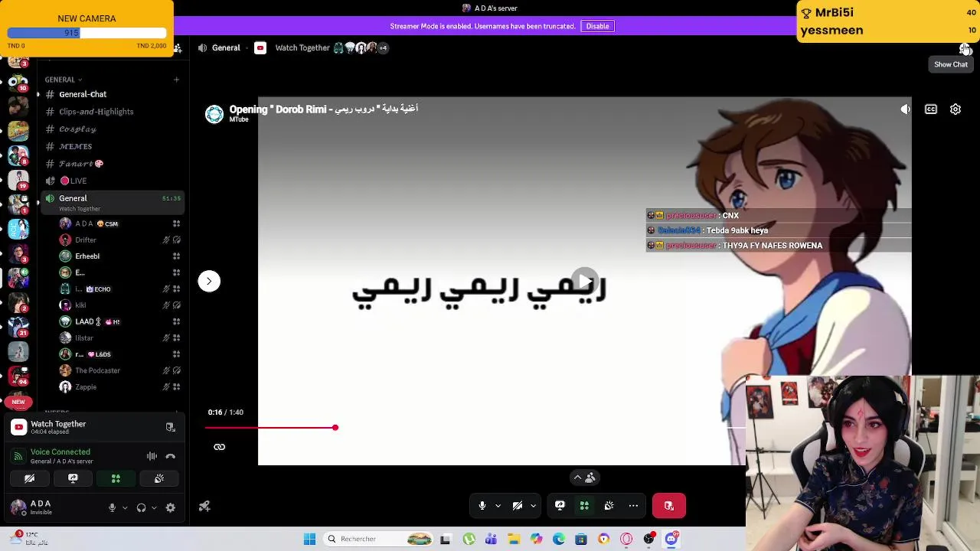Open activities icon in the voice panel
This screenshot has width=980, height=551.
(x=116, y=478)
